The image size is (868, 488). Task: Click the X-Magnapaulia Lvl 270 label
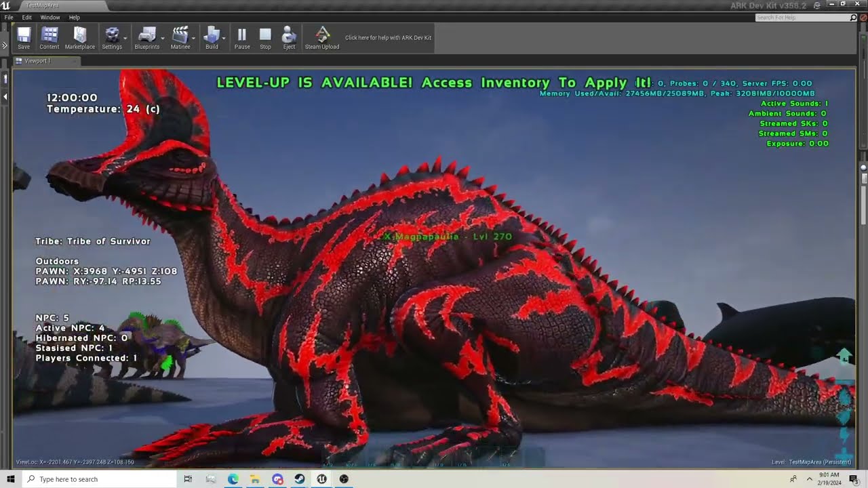[448, 237]
